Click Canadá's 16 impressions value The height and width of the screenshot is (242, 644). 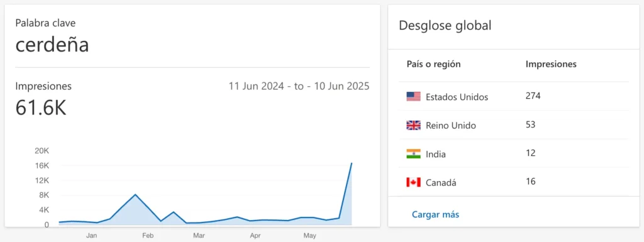click(x=530, y=181)
